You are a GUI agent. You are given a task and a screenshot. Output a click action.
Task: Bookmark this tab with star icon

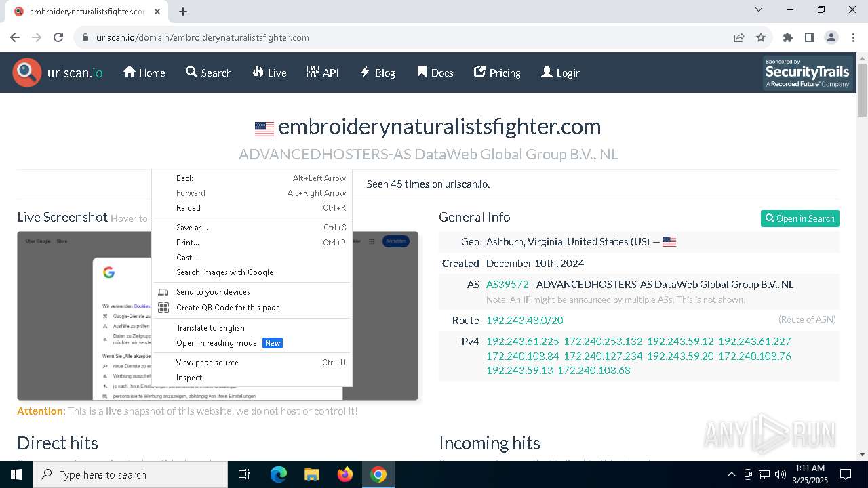[x=761, y=37]
